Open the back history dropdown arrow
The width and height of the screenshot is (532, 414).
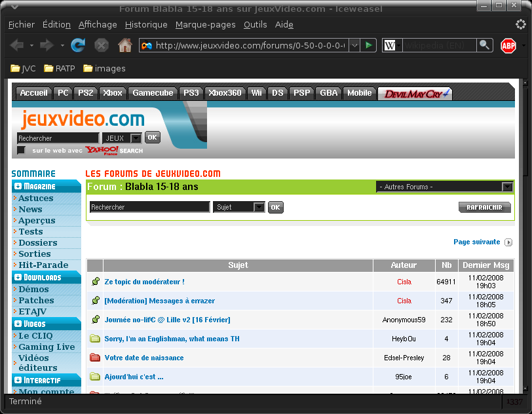(x=31, y=45)
